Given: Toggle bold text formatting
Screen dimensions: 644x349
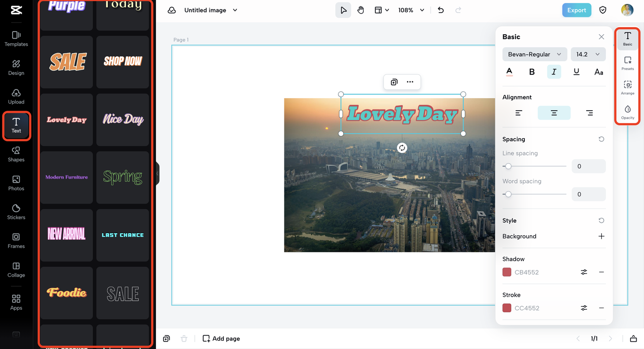Looking at the screenshot, I should click(x=532, y=72).
